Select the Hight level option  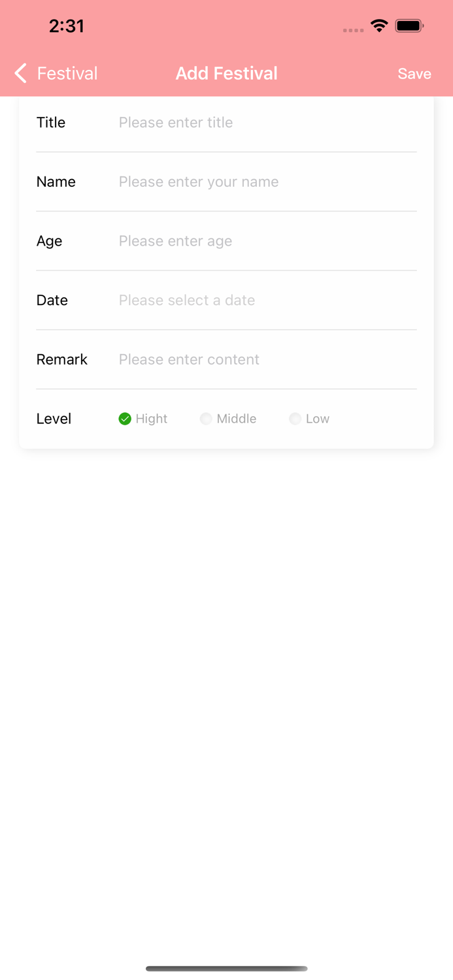coord(143,419)
